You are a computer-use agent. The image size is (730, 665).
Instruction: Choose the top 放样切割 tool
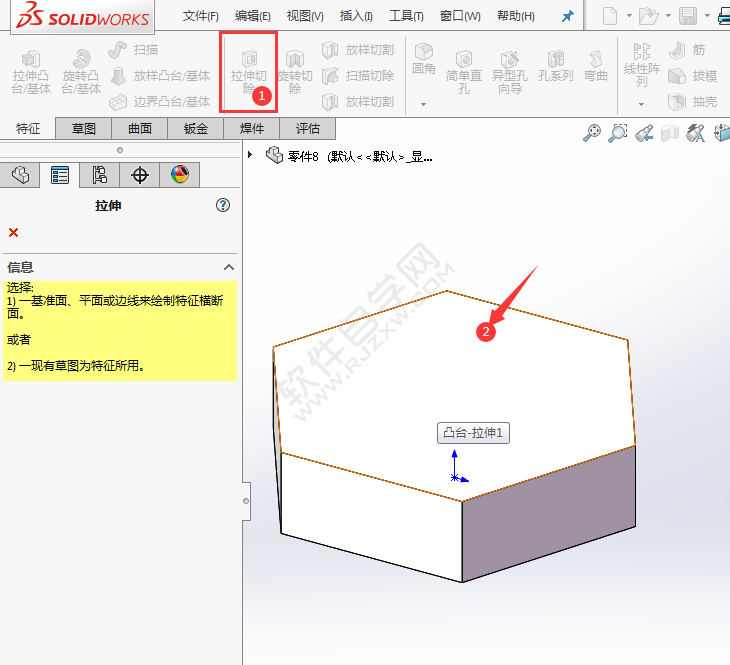coord(358,49)
